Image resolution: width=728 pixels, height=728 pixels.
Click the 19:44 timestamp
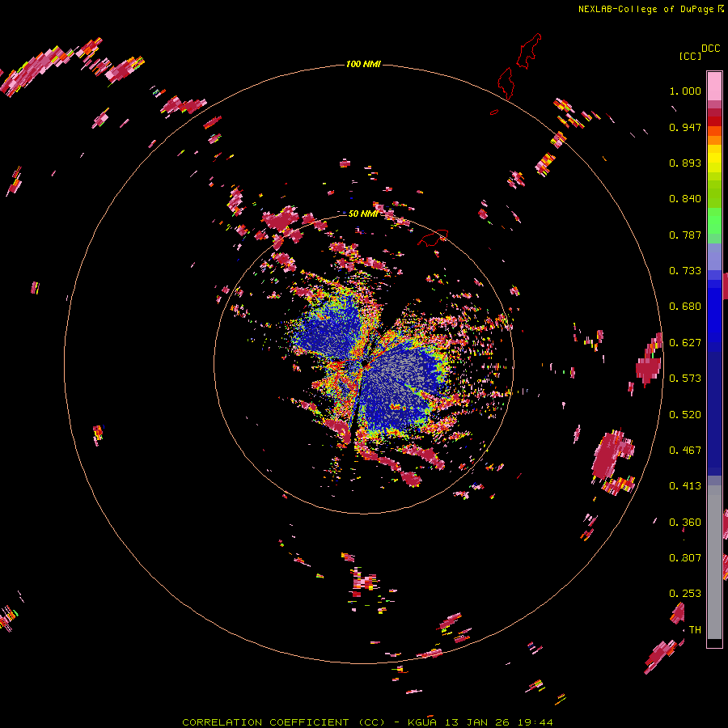537,722
